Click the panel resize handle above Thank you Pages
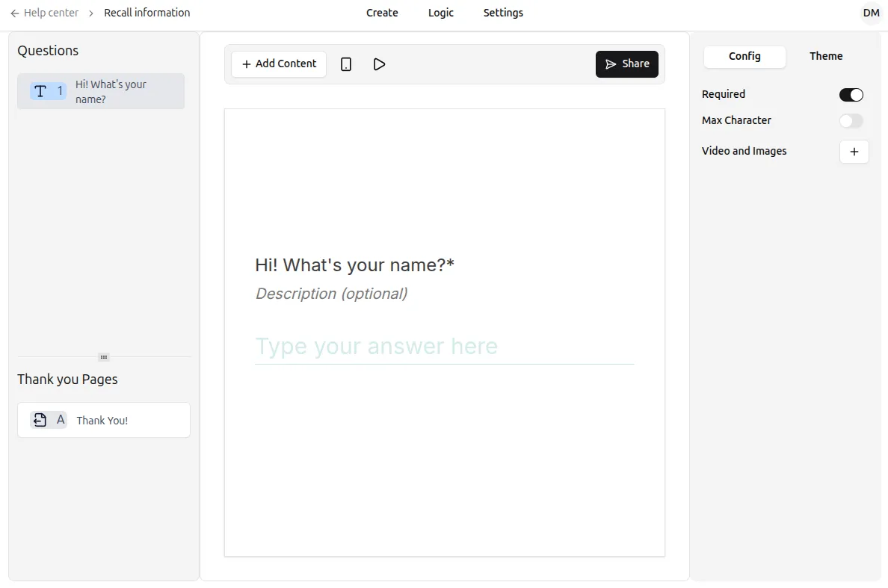The width and height of the screenshot is (888, 588). pyautogui.click(x=104, y=356)
